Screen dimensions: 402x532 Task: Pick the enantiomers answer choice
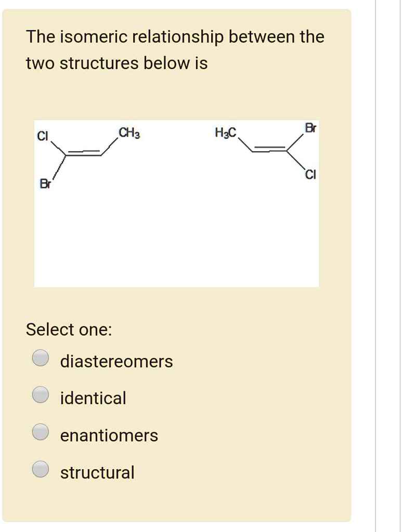(x=41, y=432)
